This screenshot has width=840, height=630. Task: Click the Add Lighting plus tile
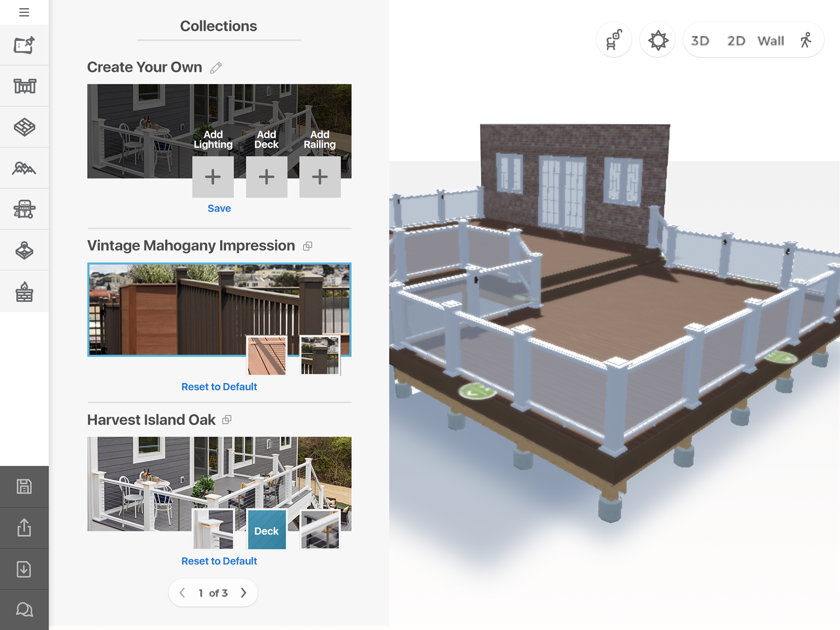(213, 177)
